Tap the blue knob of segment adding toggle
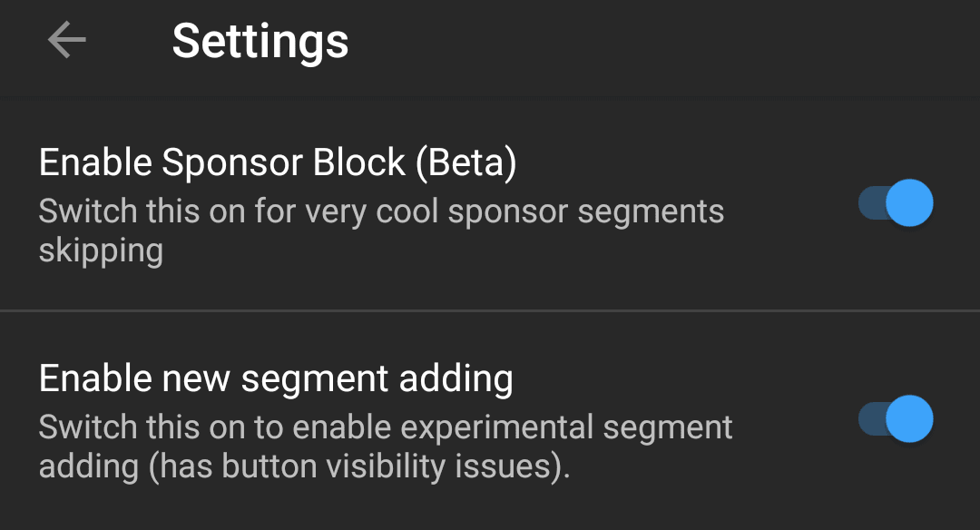 click(909, 418)
